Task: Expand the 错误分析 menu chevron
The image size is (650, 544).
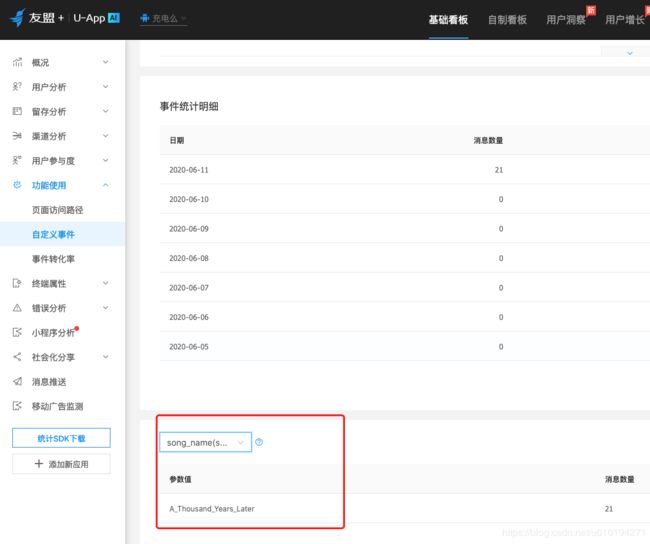Action: click(x=106, y=308)
